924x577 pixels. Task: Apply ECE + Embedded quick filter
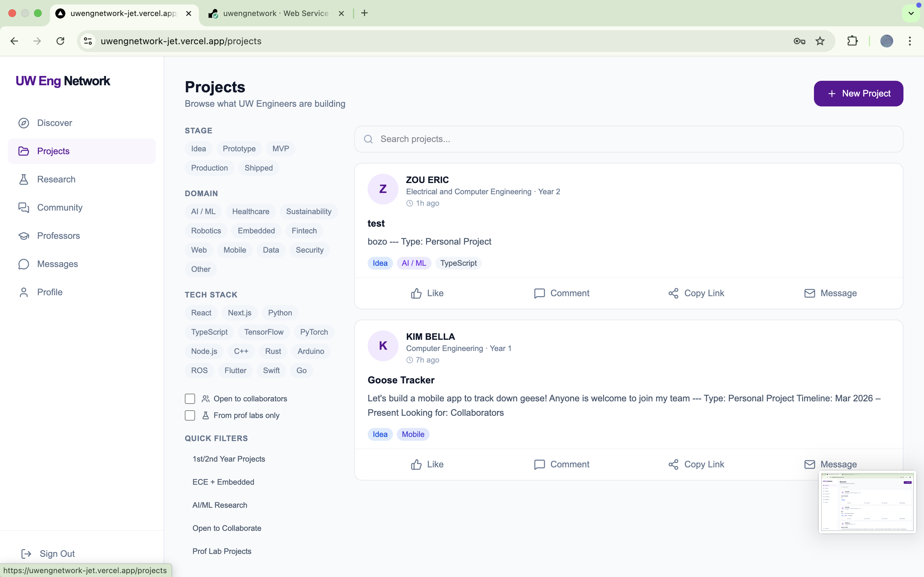(223, 482)
